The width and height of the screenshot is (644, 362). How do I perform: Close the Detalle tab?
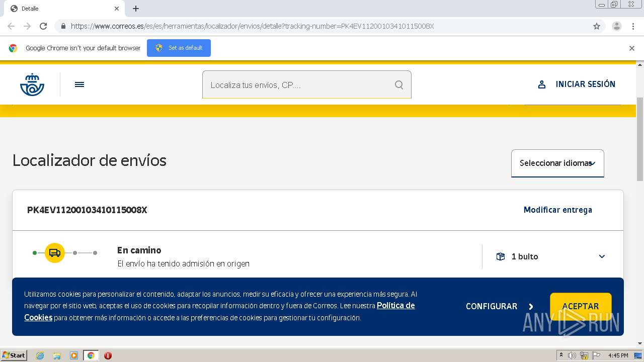(x=117, y=9)
